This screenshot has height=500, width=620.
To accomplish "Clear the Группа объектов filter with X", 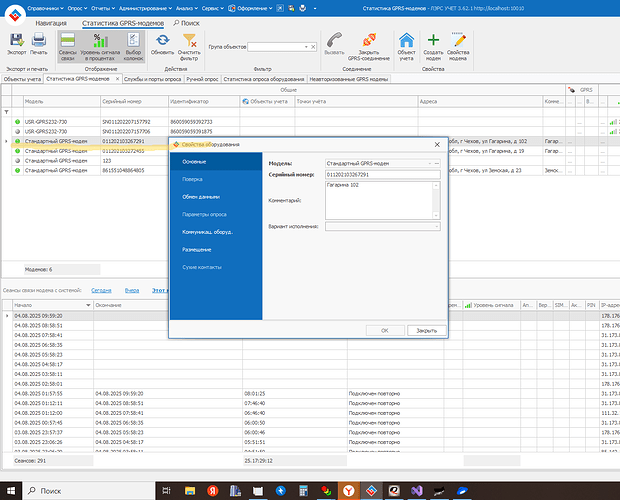I will coord(313,47).
